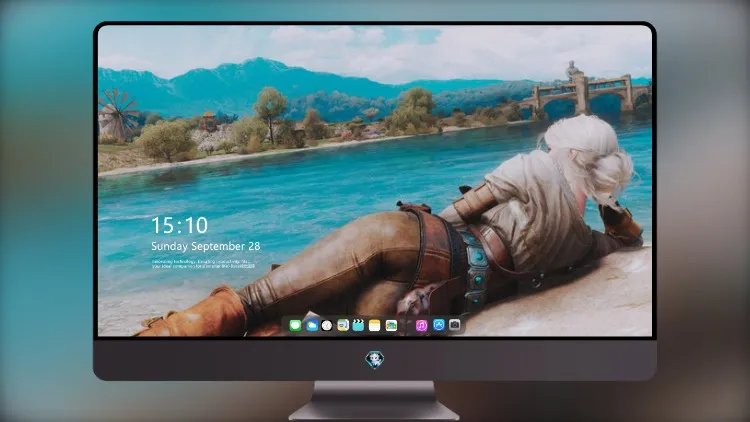Launch the pink iTunes music icon
Screen dimensions: 750x422
421,326
